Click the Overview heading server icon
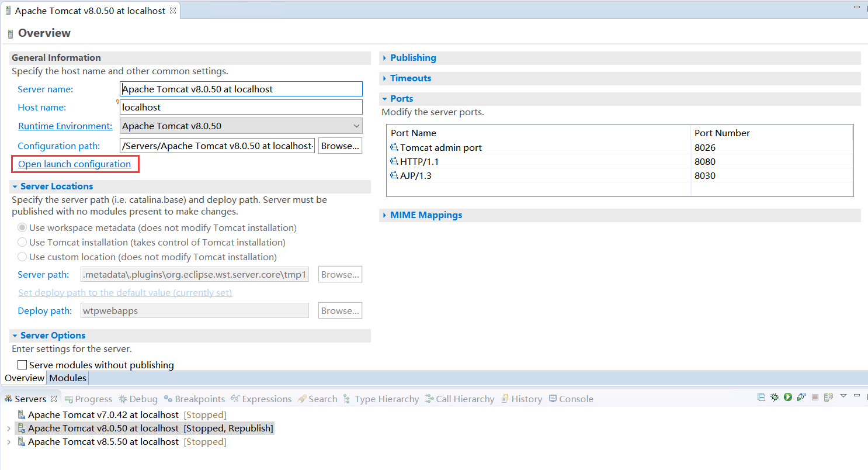 point(10,34)
